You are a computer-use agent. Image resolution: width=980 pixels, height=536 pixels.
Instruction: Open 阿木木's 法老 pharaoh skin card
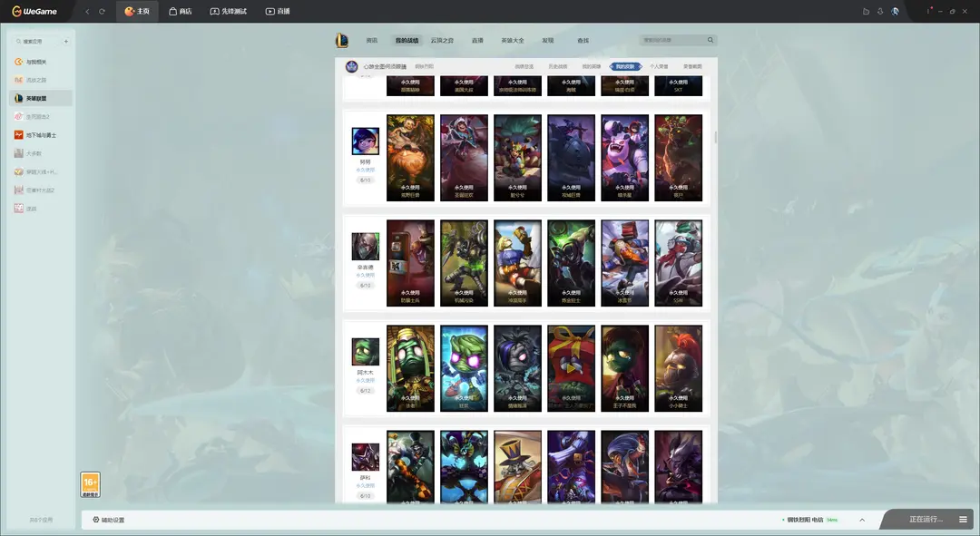click(410, 368)
